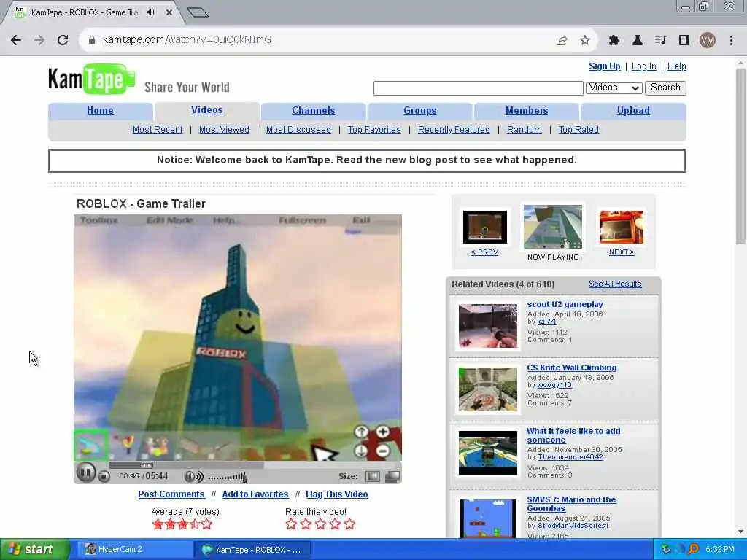The height and width of the screenshot is (560, 747).
Task: Pause the video with the pause button
Action: [x=86, y=472]
